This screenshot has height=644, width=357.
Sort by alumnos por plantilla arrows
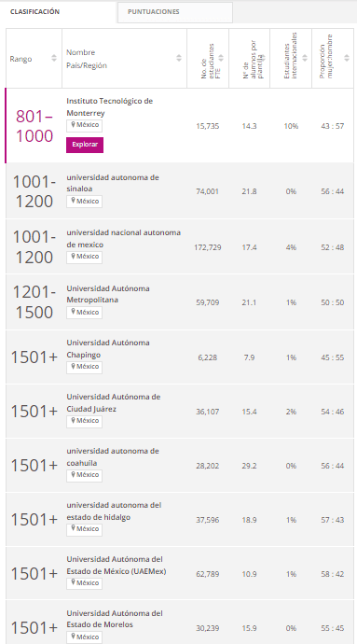pyautogui.click(x=263, y=58)
